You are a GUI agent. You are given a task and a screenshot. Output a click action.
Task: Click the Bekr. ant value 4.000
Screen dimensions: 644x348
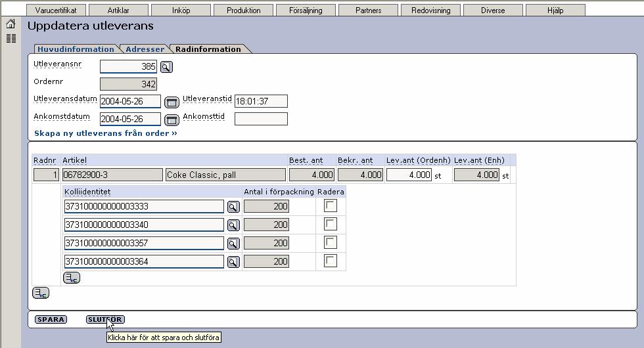(x=360, y=175)
